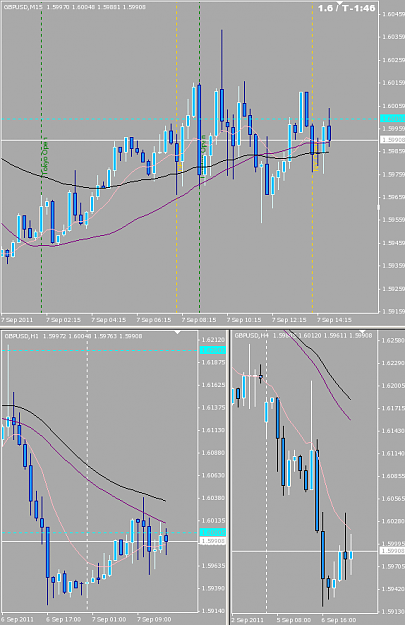Click the '7 Sep 10:15' time label on M15
405x625 pixels.
coord(244,320)
